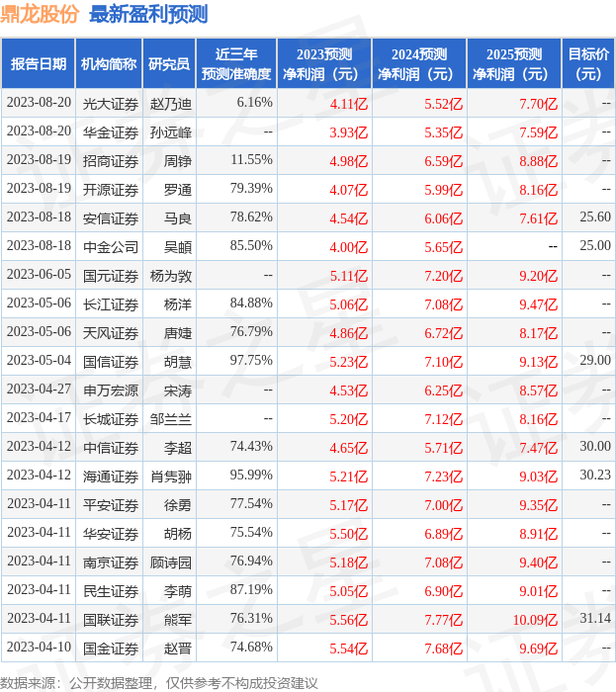Select 国信证券 institution cell
The width and height of the screenshot is (616, 692).
point(111,363)
